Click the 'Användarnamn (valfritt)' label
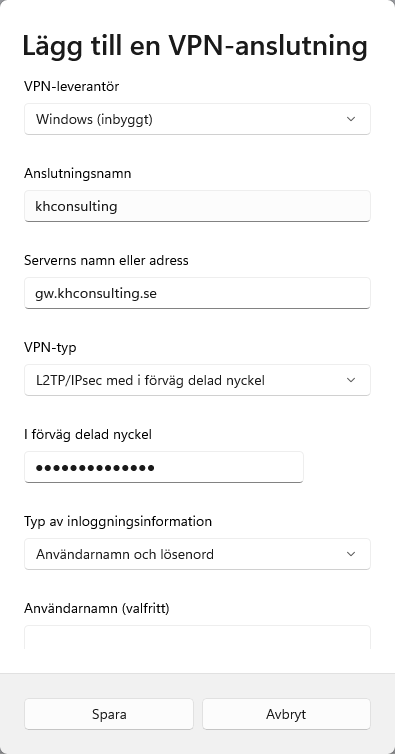The image size is (395, 754). [97, 608]
